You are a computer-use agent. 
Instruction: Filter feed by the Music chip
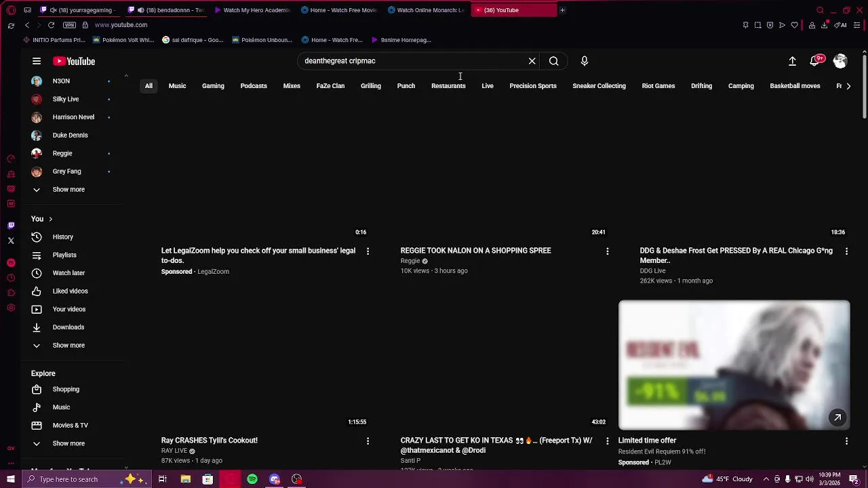[177, 86]
